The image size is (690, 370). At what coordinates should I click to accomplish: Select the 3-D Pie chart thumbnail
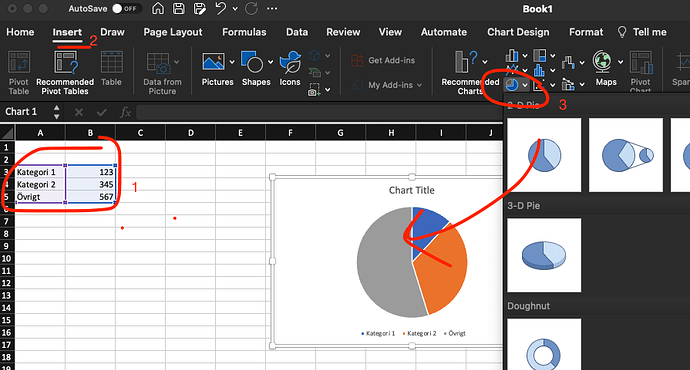point(544,255)
